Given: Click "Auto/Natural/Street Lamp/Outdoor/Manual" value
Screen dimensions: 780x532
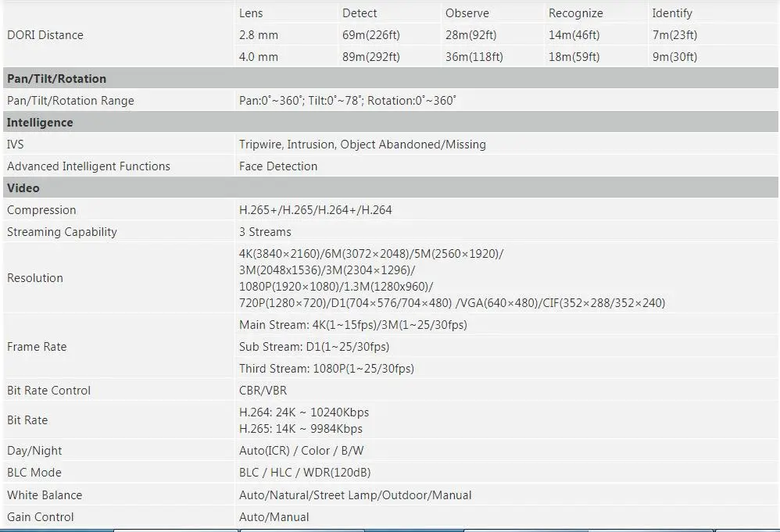Looking at the screenshot, I should (x=355, y=495).
